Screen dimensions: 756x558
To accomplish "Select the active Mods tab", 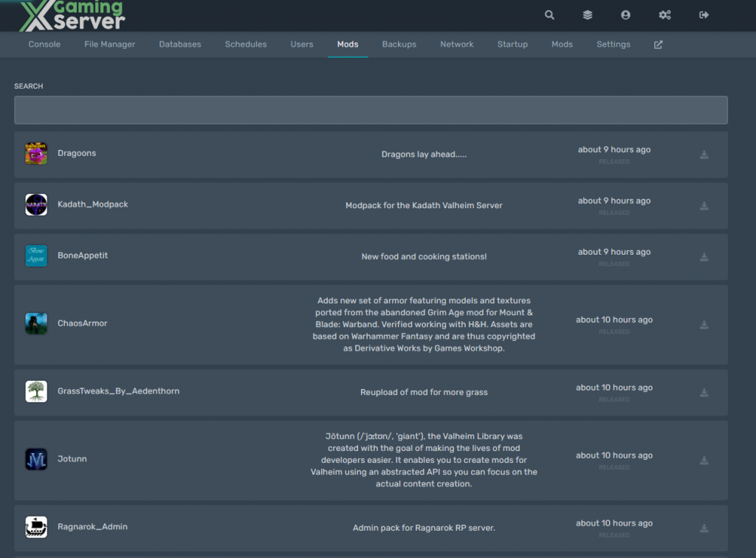I will click(348, 44).
